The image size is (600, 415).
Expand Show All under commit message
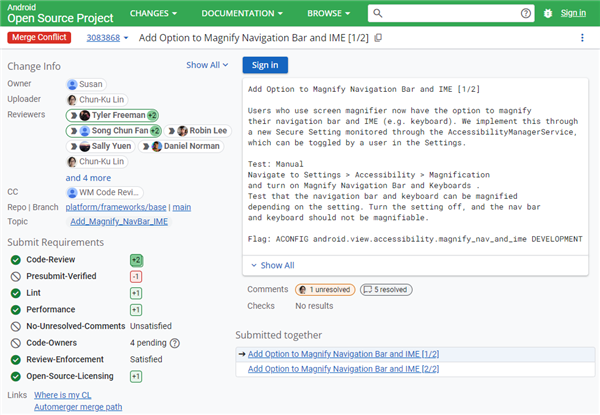click(271, 265)
